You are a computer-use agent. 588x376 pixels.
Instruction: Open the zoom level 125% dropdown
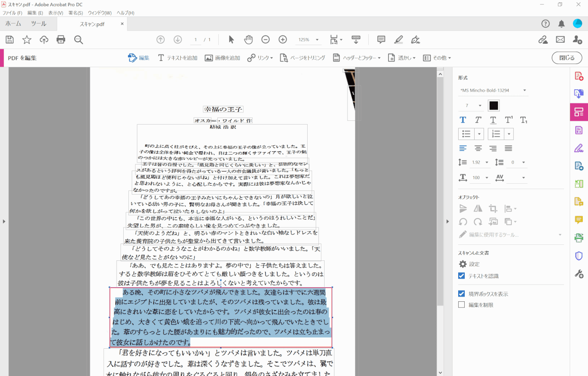coord(308,40)
